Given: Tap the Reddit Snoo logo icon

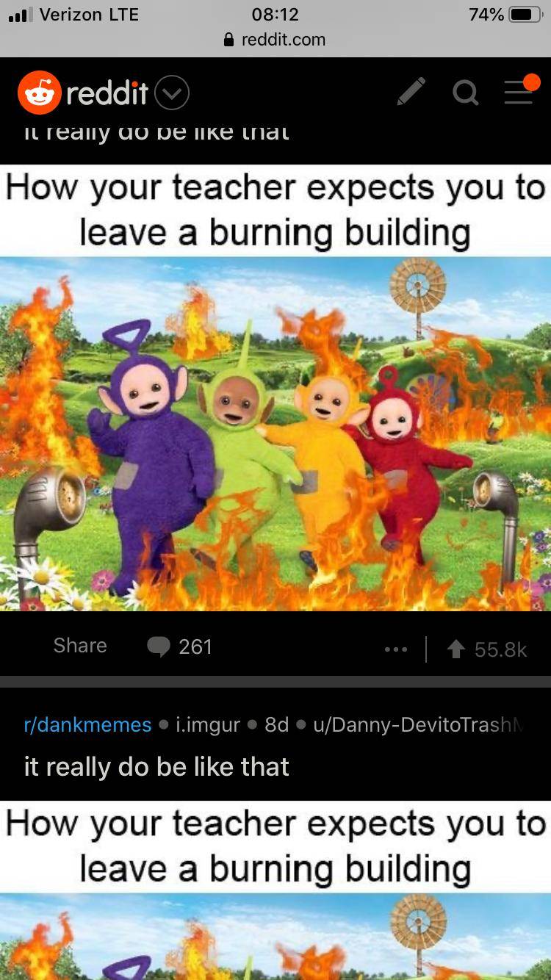Looking at the screenshot, I should point(40,93).
